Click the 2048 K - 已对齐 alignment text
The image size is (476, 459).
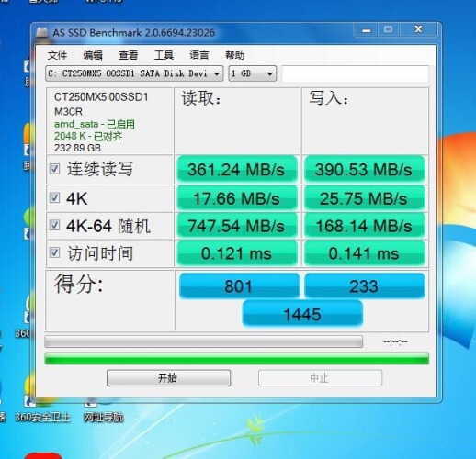coord(88,136)
